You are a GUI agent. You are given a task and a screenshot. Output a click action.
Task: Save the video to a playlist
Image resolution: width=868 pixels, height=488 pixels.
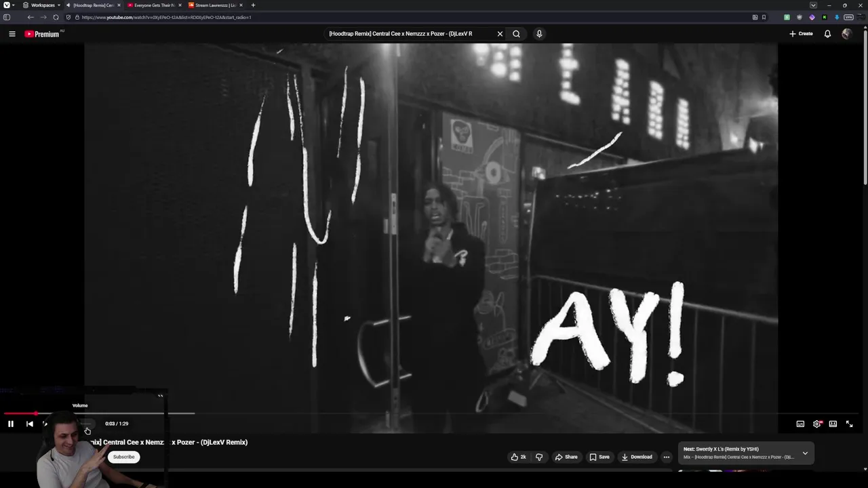599,457
